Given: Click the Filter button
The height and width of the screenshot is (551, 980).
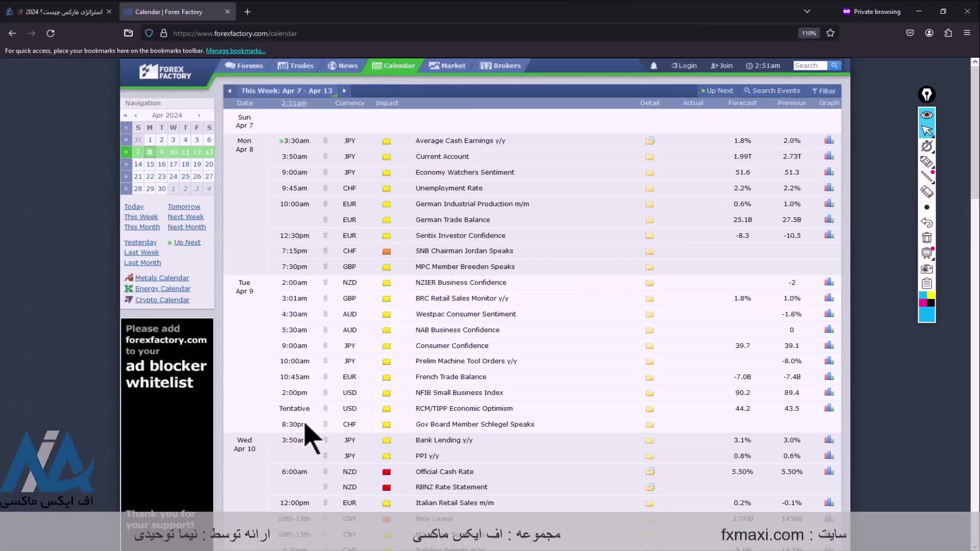Looking at the screenshot, I should 823,91.
